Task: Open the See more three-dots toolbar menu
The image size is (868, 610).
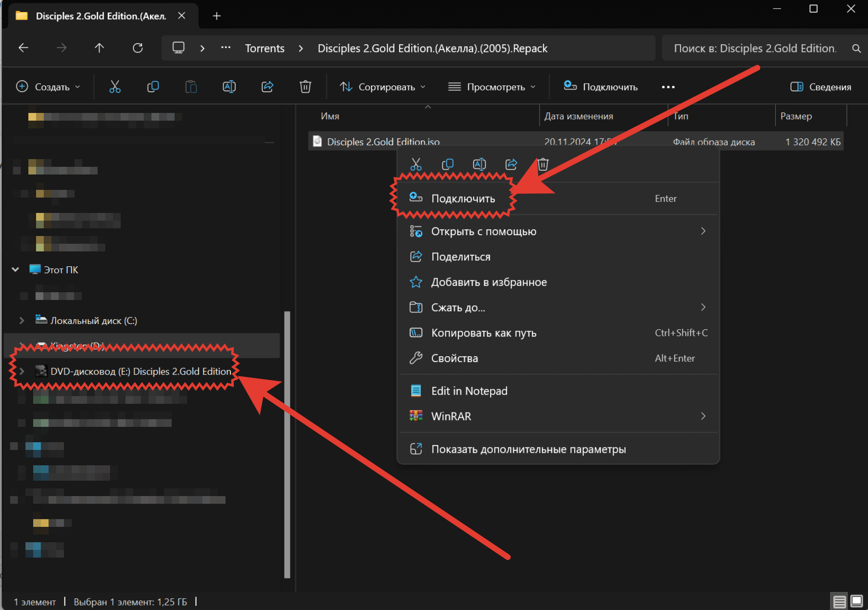Action: (x=668, y=87)
